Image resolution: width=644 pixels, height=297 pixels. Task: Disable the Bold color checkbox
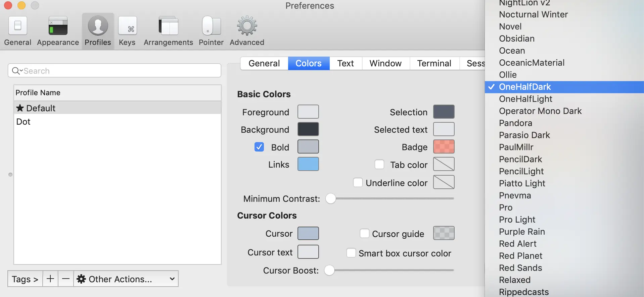click(x=259, y=147)
